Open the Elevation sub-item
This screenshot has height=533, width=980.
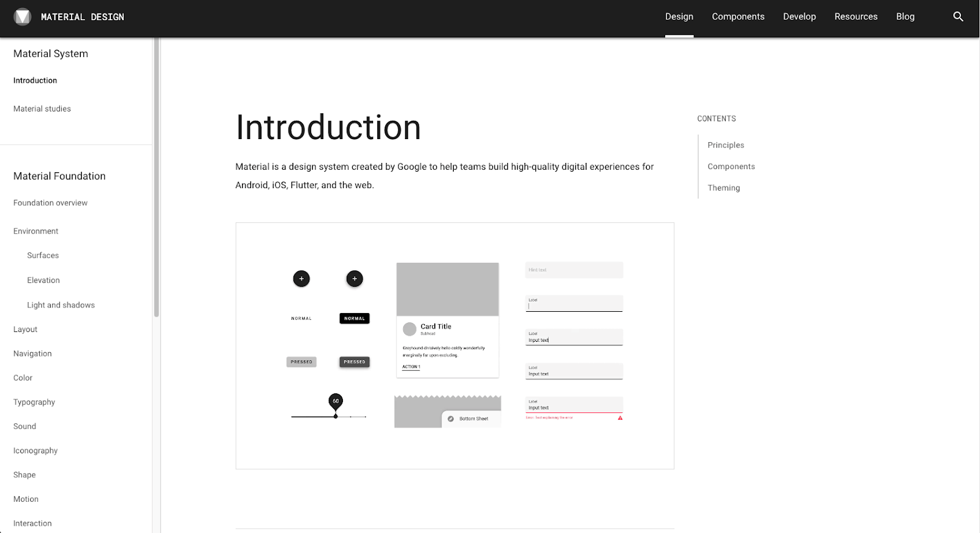tap(43, 280)
